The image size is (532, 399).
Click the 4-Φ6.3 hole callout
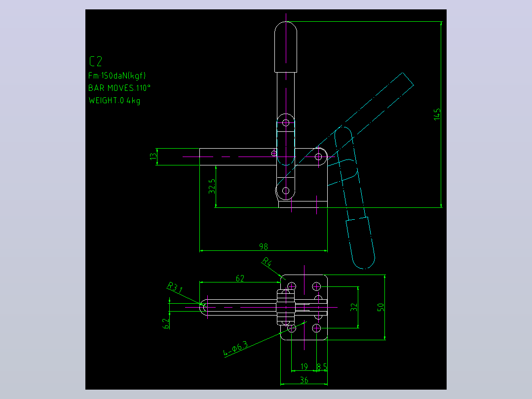click(236, 349)
